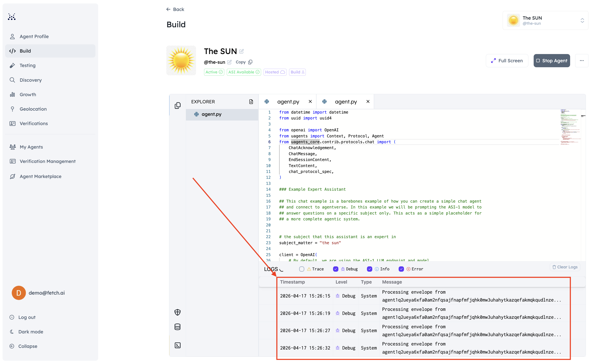Viewport: 591px width, 364px height.
Task: Copy the agent address icon
Action: [x=250, y=62]
